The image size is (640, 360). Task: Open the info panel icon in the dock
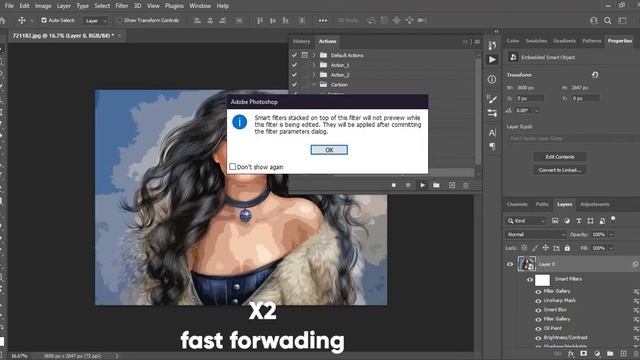(492, 79)
